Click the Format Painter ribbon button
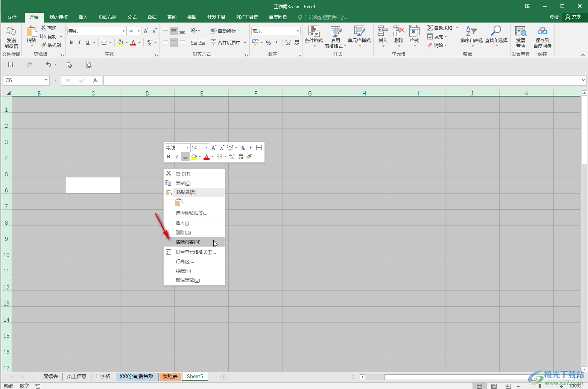Screen dimensions: 588x389 point(51,45)
